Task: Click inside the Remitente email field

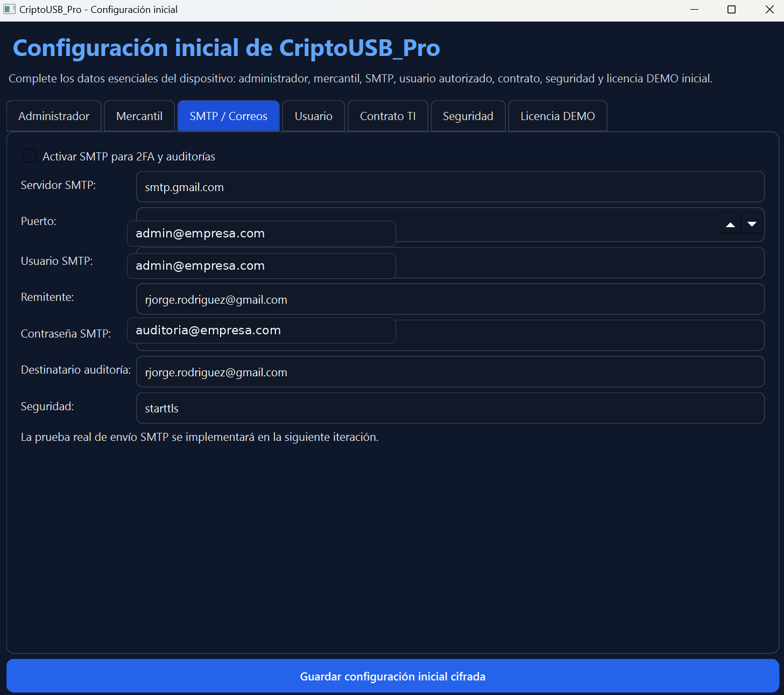Action: pyautogui.click(x=450, y=299)
